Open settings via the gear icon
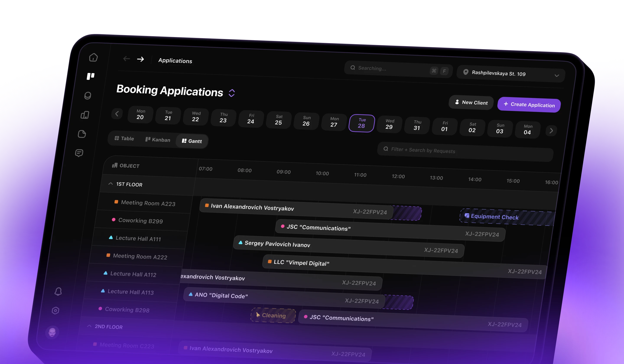The image size is (624, 364). click(55, 311)
